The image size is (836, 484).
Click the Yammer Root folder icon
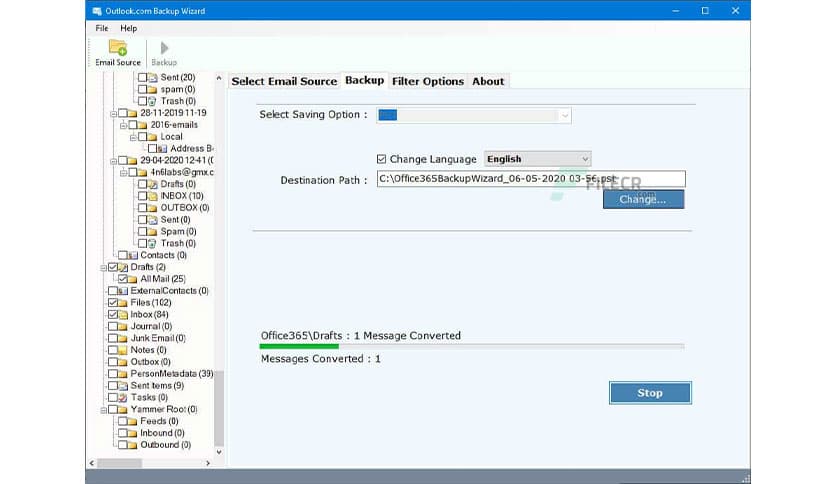[x=123, y=409]
